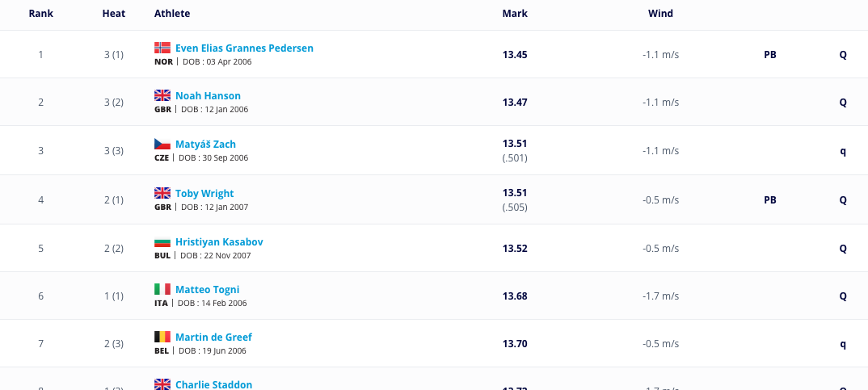Image resolution: width=868 pixels, height=390 pixels.
Task: Open Martin de Greef's profile
Action: click(213, 338)
